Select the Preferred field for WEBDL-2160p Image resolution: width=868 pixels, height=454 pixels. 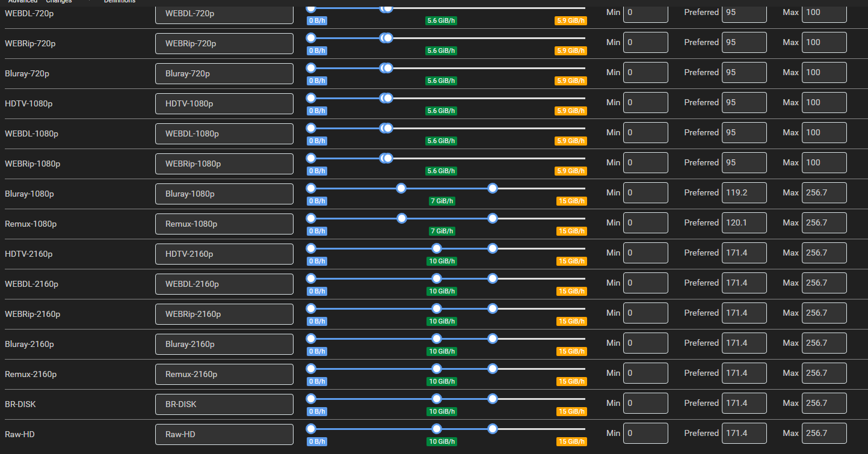click(744, 283)
